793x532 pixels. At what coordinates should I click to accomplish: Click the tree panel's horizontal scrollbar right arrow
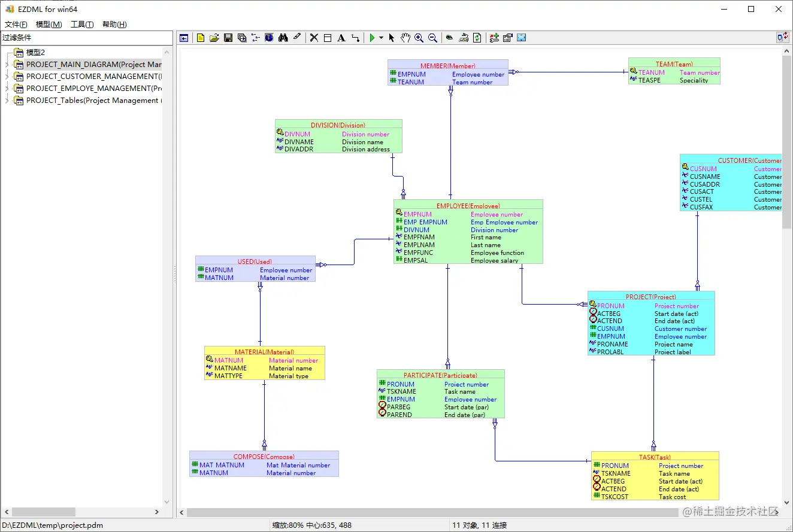coord(157,512)
